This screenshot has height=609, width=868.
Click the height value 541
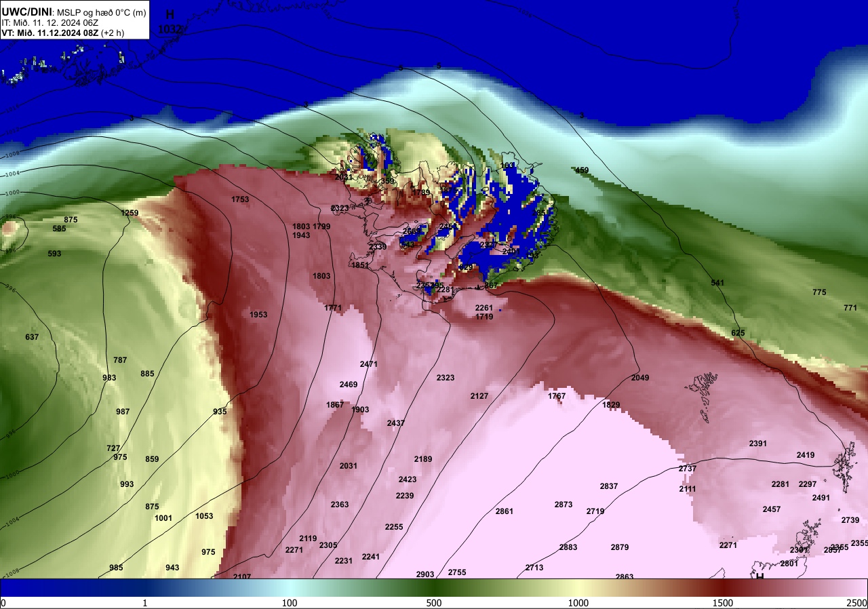717,283
